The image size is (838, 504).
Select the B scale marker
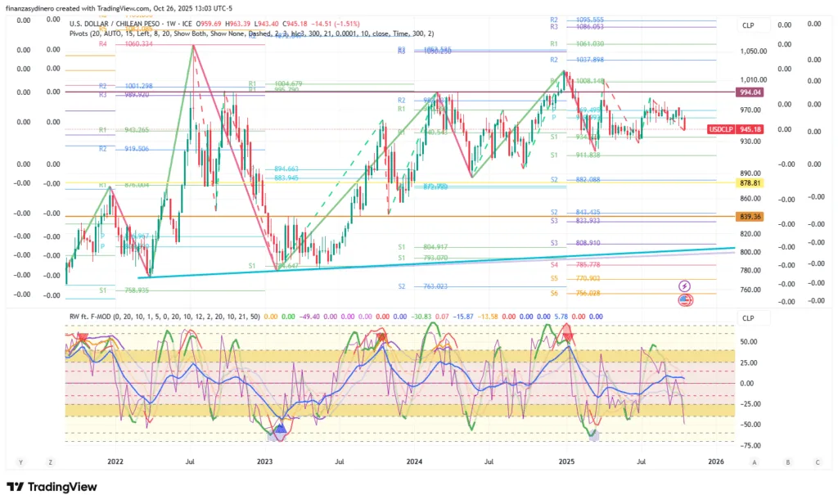coord(787,462)
